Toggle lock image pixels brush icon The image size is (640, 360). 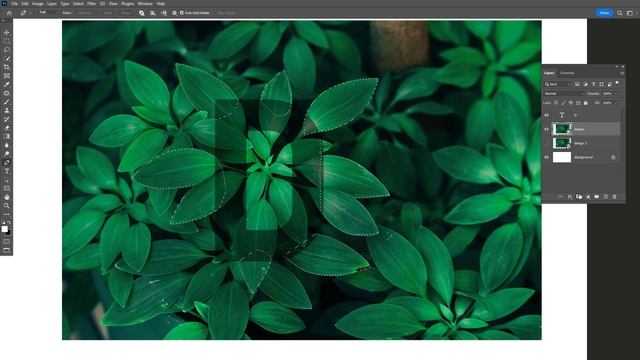[x=563, y=103]
